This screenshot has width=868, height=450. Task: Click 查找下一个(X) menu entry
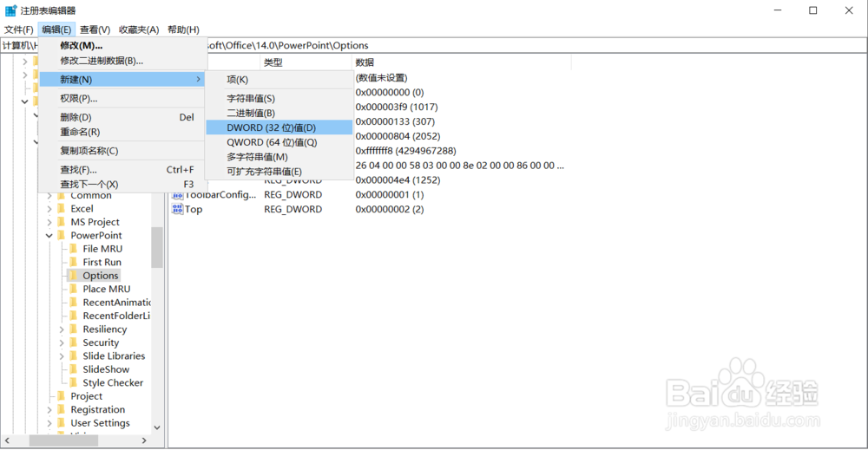click(x=122, y=184)
